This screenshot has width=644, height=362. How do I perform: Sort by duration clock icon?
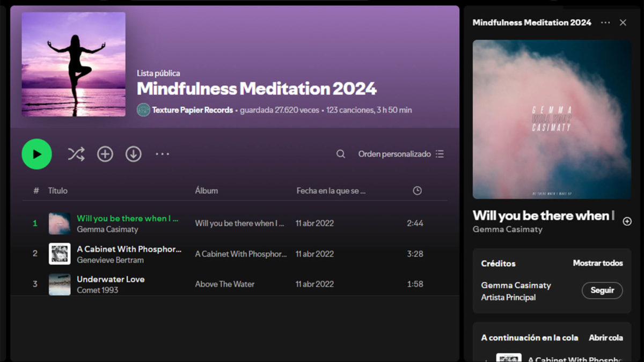click(x=417, y=191)
